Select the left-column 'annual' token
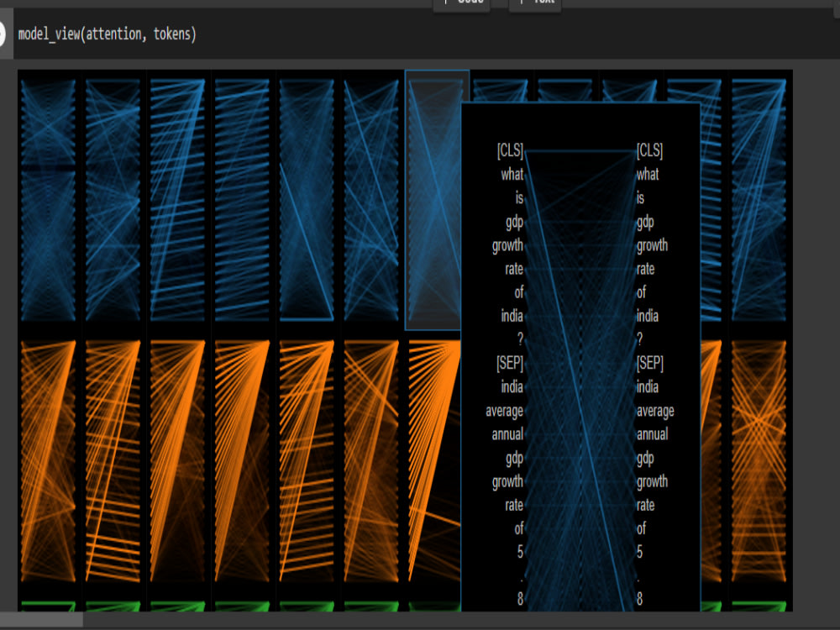 tap(508, 434)
